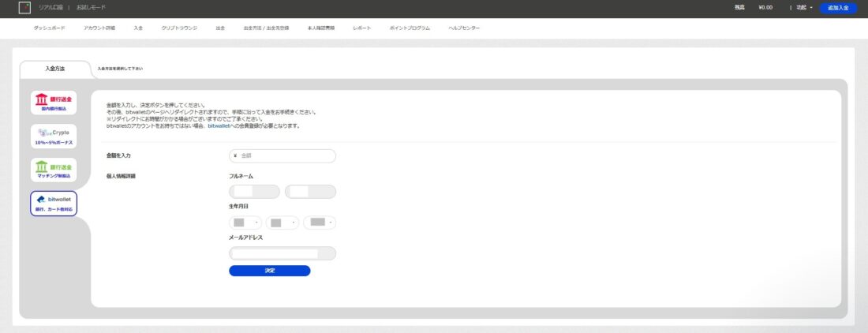Click the 入金方法を選択して下さい text
The width and height of the screenshot is (868, 333).
[x=120, y=69]
